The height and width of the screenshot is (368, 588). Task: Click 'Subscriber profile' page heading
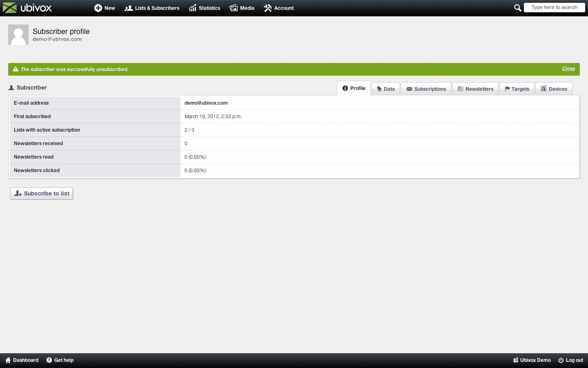point(61,31)
